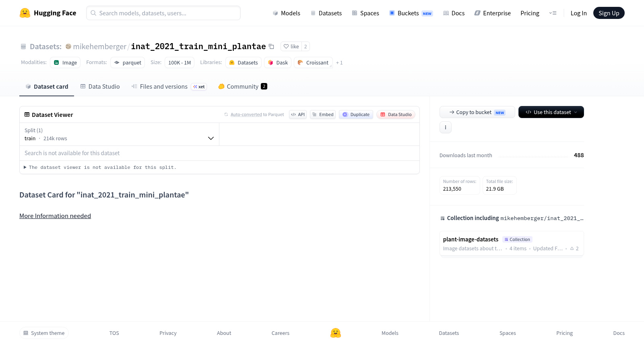Open Models footer link

390,333
